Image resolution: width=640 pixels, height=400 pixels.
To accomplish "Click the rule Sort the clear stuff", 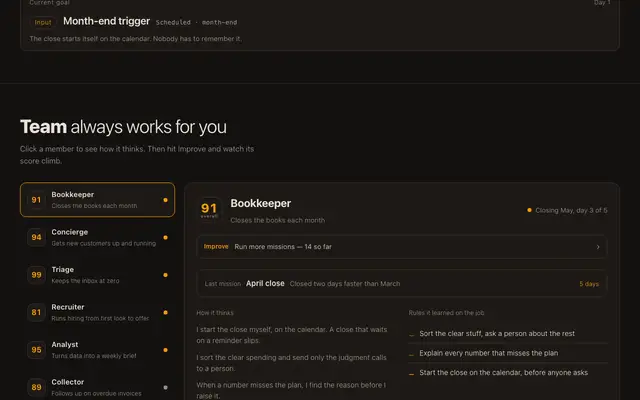I will (x=497, y=333).
